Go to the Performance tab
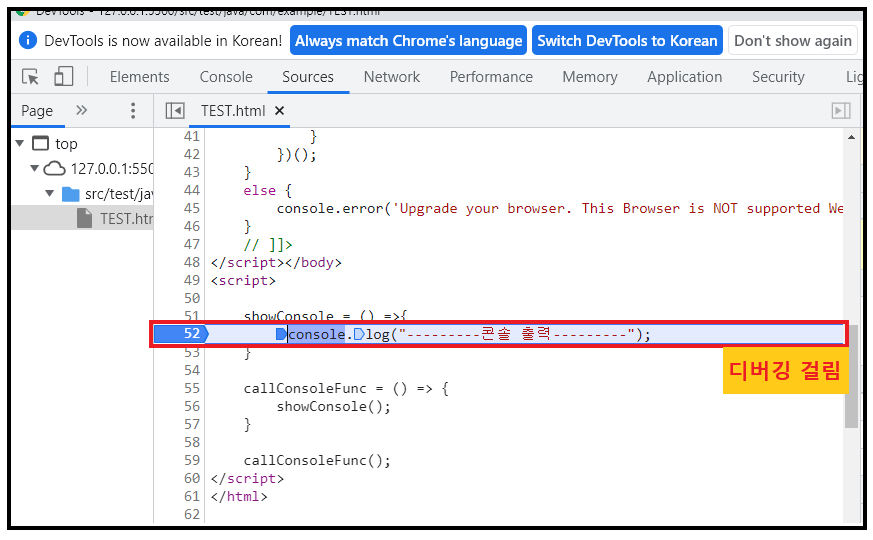873x540 pixels. click(491, 77)
